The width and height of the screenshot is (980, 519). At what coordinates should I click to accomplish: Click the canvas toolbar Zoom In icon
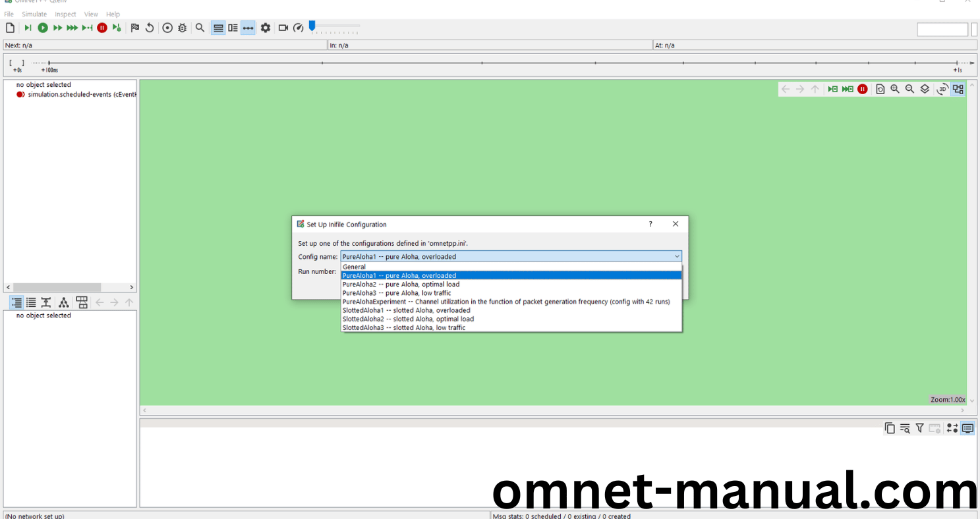pyautogui.click(x=895, y=89)
